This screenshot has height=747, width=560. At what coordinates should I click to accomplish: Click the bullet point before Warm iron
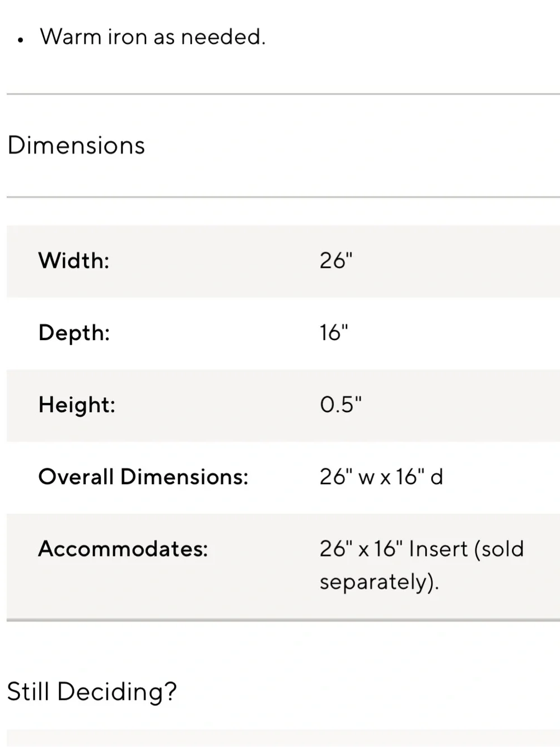(21, 40)
